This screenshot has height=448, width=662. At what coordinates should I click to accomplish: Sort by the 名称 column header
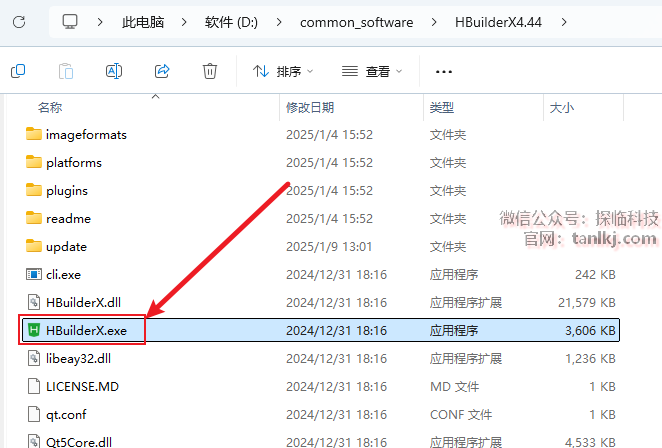click(x=50, y=108)
